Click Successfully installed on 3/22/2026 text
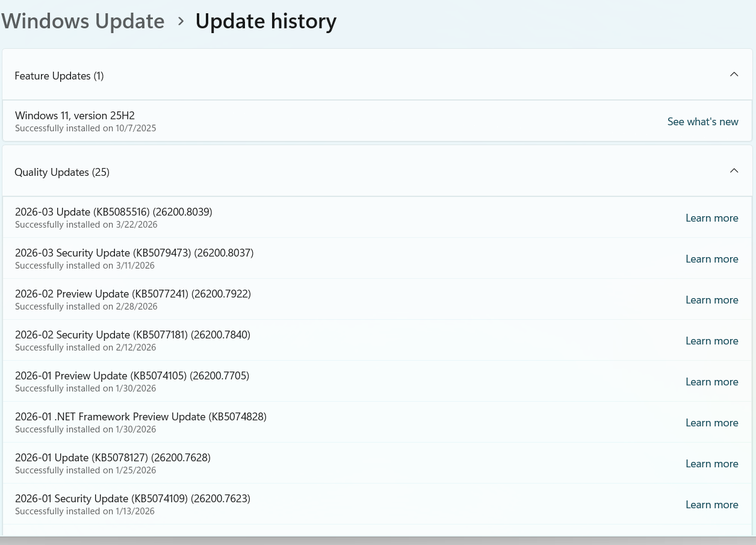 [x=86, y=225]
